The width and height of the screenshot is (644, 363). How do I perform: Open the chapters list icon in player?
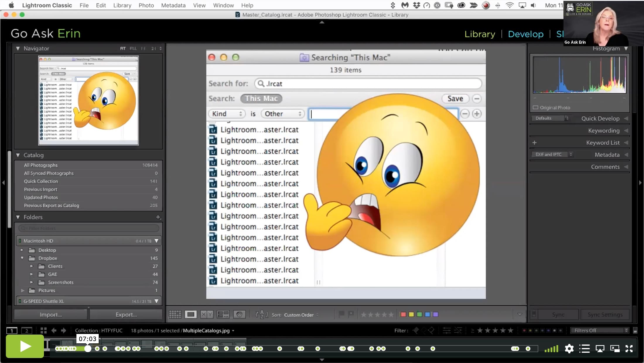point(585,349)
